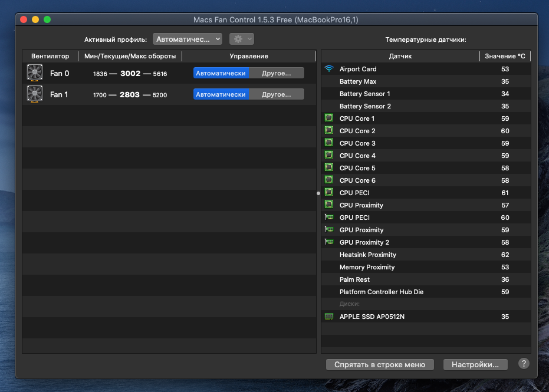The image size is (549, 392).
Task: Click the Управление column header
Action: 249,56
